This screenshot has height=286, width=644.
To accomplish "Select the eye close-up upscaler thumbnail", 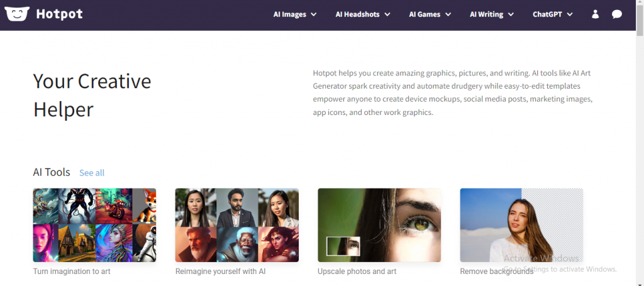I will [379, 225].
